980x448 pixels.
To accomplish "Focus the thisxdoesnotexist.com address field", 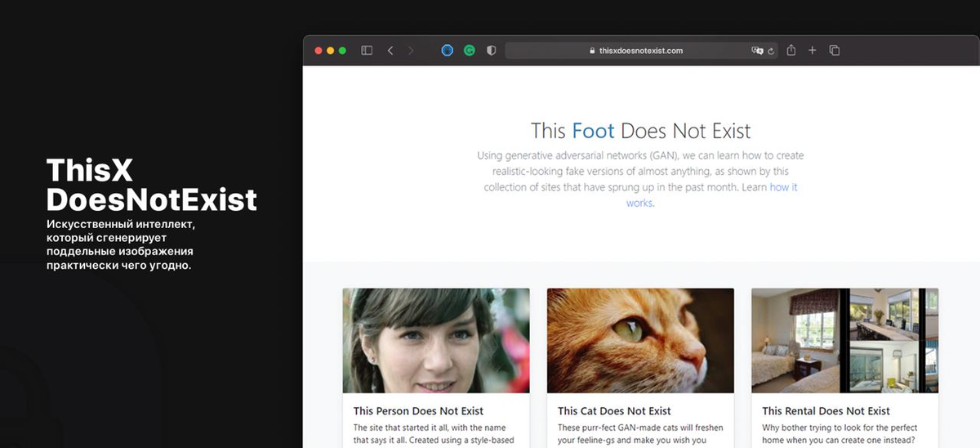I will coord(641,51).
